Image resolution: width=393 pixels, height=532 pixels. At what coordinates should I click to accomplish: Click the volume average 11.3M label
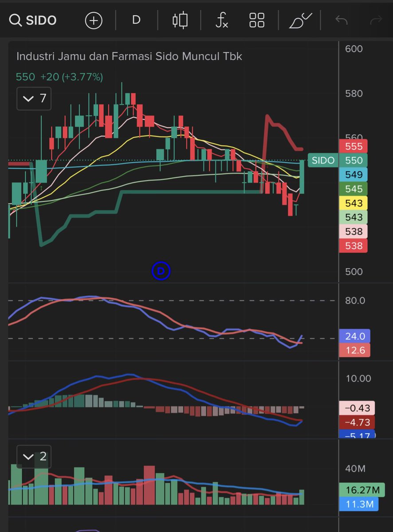tap(358, 504)
